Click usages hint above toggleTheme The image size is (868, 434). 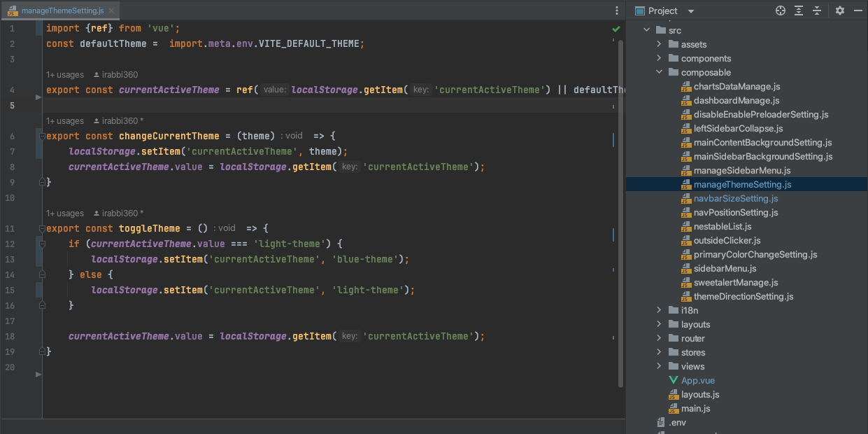pyautogui.click(x=65, y=213)
